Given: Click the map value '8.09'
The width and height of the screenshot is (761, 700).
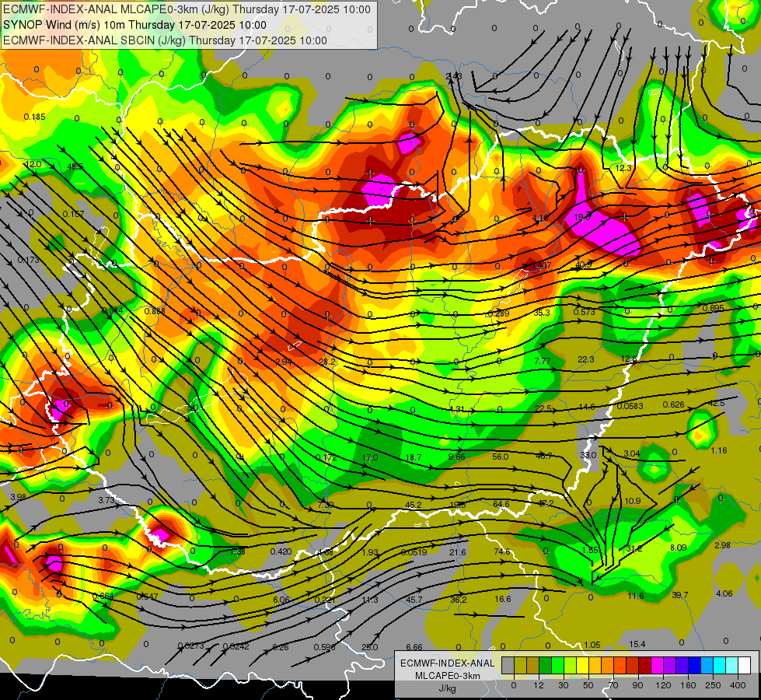Looking at the screenshot, I should pyautogui.click(x=678, y=548).
